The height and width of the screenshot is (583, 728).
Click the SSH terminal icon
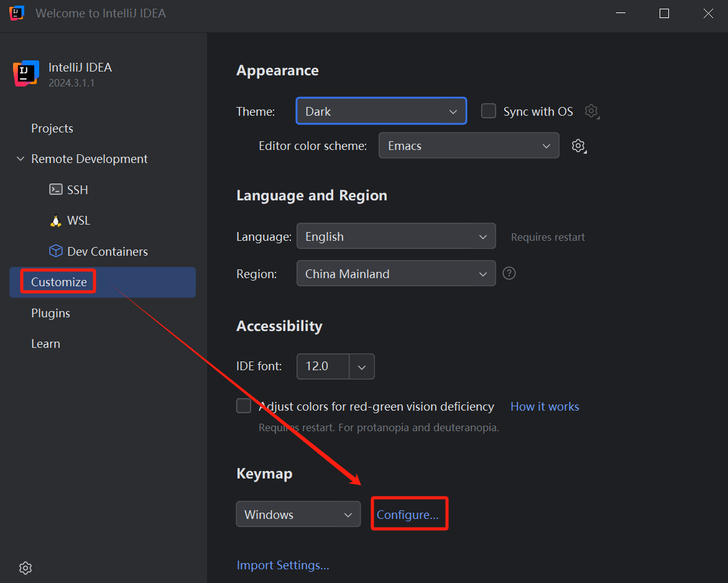[x=56, y=190]
